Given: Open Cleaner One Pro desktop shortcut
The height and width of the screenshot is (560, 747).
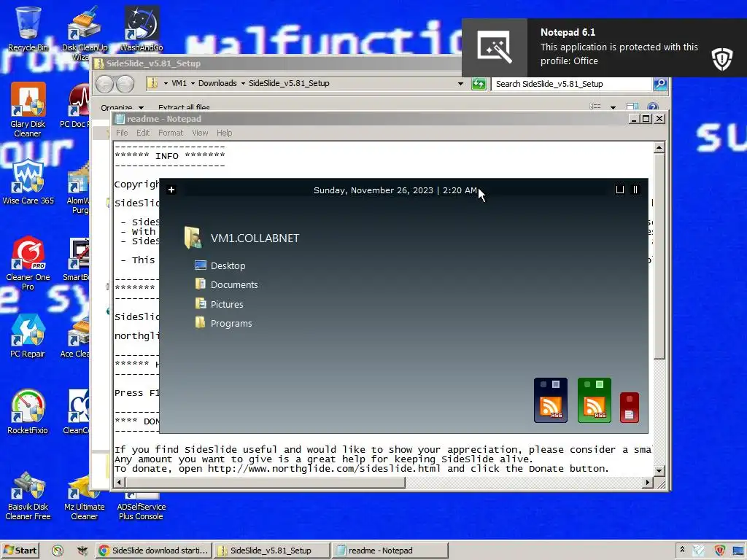Looking at the screenshot, I should (28, 262).
